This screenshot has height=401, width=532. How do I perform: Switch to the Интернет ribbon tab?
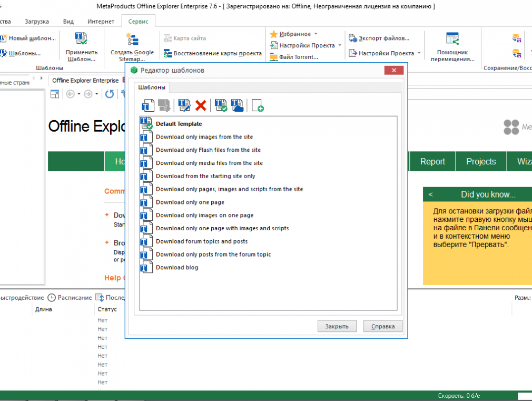tap(101, 22)
